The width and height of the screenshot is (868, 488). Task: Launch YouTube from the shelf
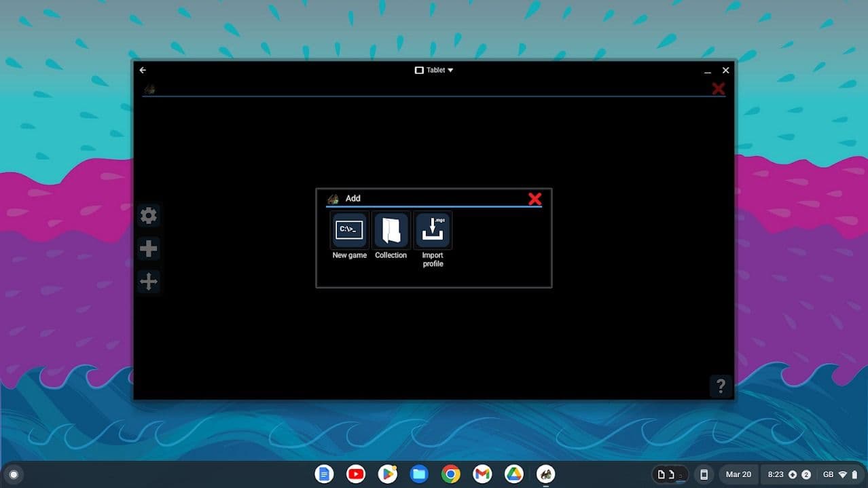(x=355, y=474)
